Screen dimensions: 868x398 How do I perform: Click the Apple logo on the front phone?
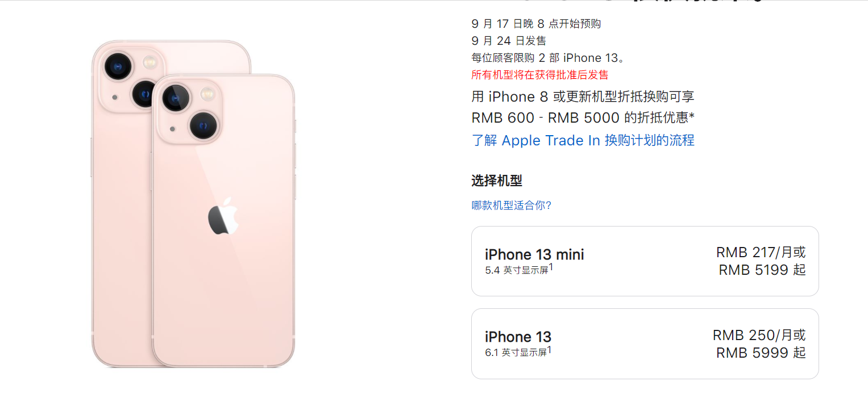(222, 216)
